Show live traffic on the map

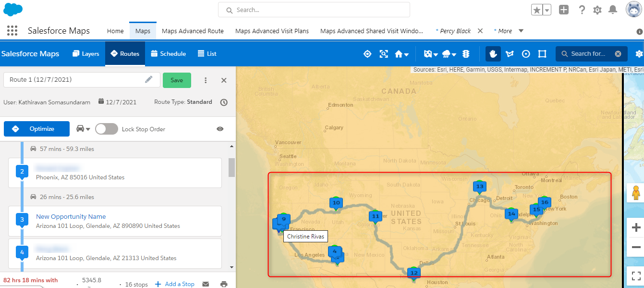tap(466, 54)
